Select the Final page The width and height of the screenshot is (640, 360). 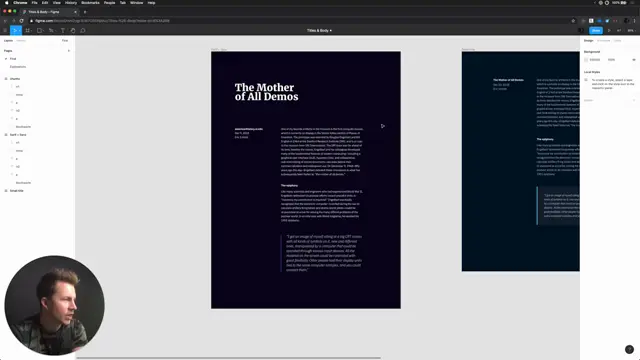pyautogui.click(x=13, y=59)
